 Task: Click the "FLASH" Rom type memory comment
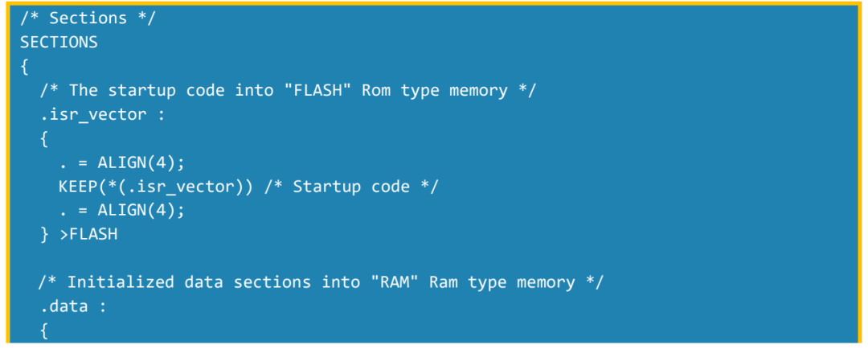coord(288,90)
